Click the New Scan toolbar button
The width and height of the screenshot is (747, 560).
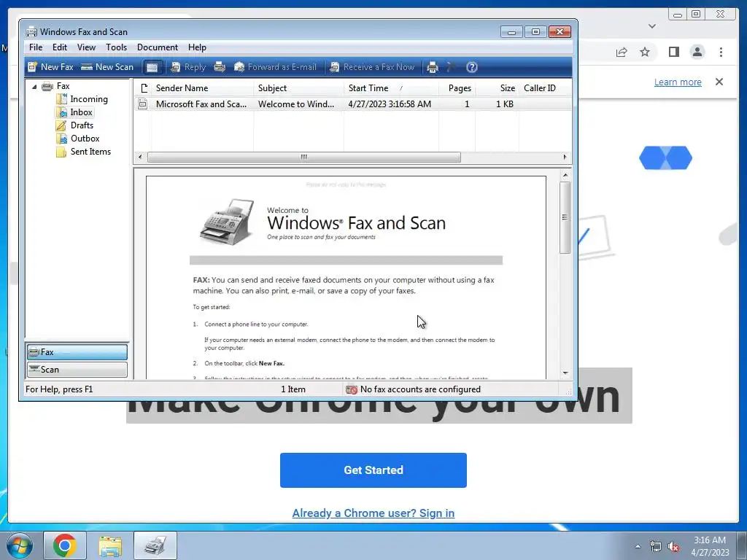coord(107,67)
